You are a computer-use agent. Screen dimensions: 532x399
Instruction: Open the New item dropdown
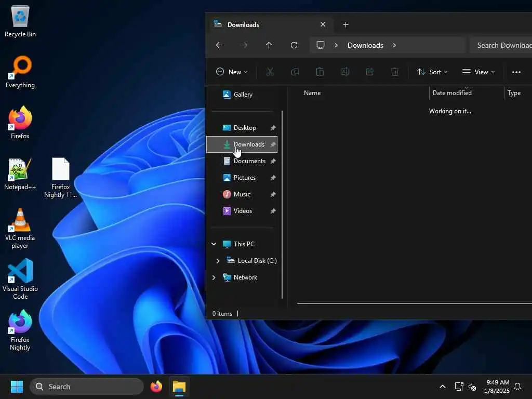[232, 72]
